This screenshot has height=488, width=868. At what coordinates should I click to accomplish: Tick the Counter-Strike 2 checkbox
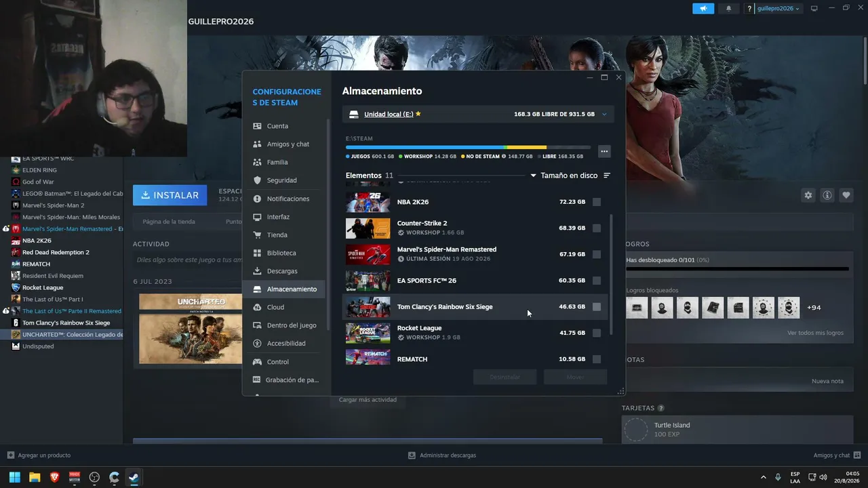pos(597,228)
